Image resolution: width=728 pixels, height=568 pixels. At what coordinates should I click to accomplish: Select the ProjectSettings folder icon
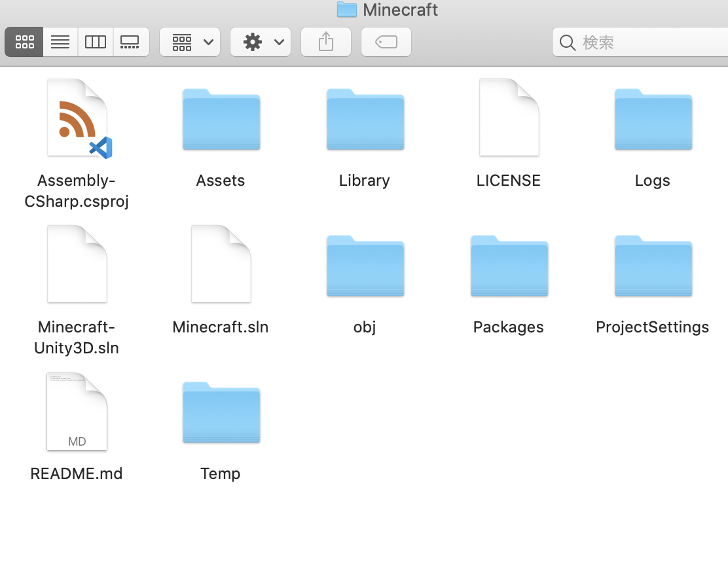[653, 266]
